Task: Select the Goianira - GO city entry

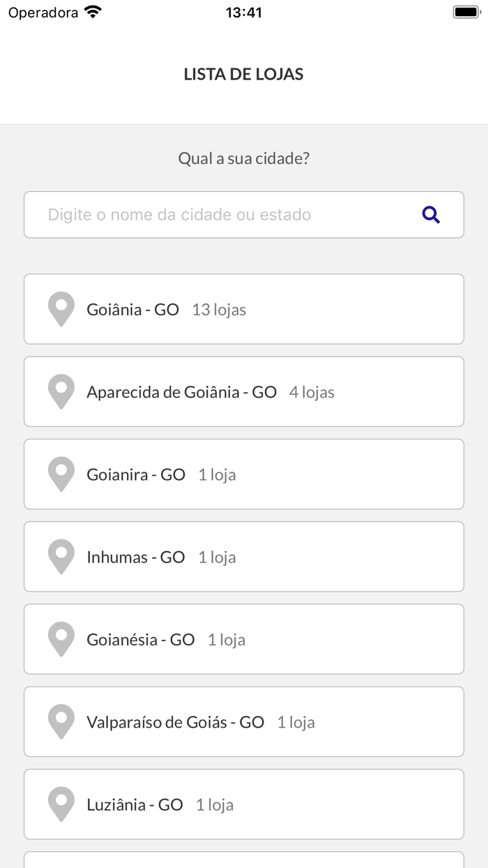Action: pos(244,474)
